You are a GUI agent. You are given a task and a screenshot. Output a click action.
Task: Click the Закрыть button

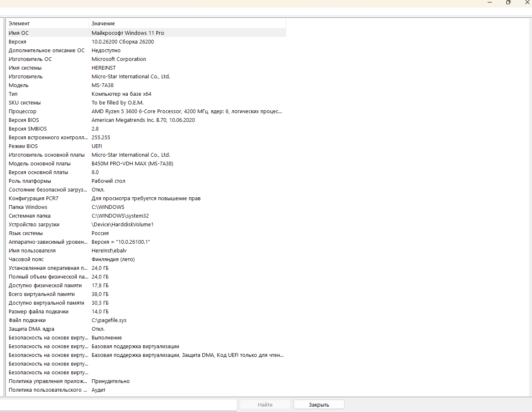319,405
